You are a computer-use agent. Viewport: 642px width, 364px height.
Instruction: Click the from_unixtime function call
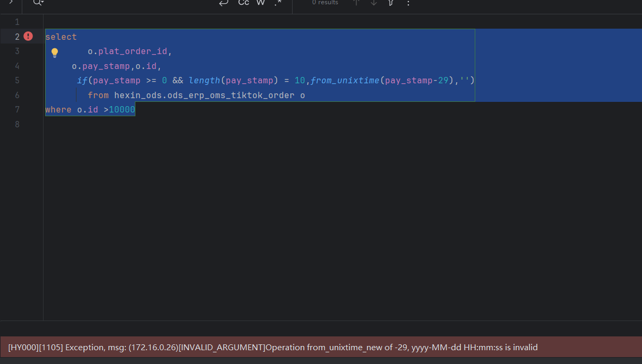343,81
